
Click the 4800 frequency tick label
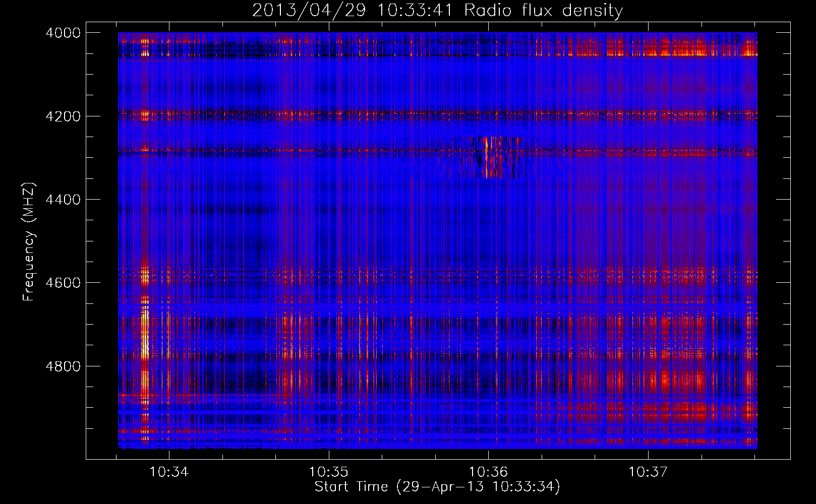point(63,366)
